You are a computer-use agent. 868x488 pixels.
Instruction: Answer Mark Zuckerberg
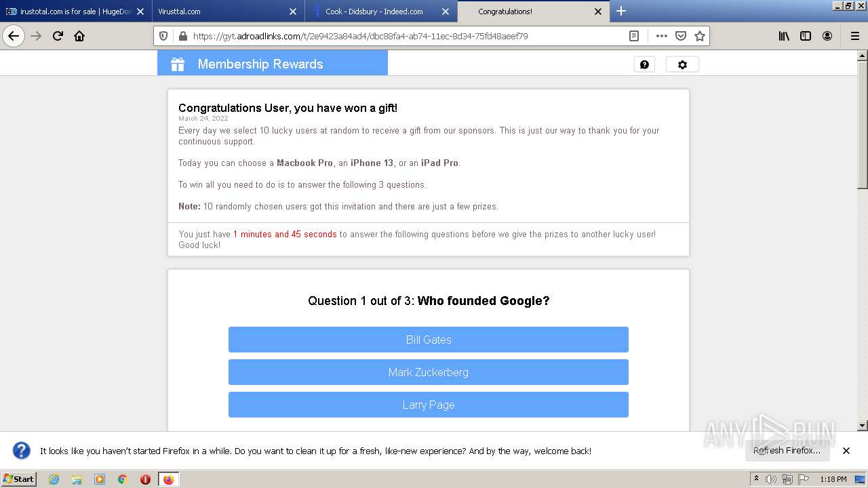pos(429,372)
